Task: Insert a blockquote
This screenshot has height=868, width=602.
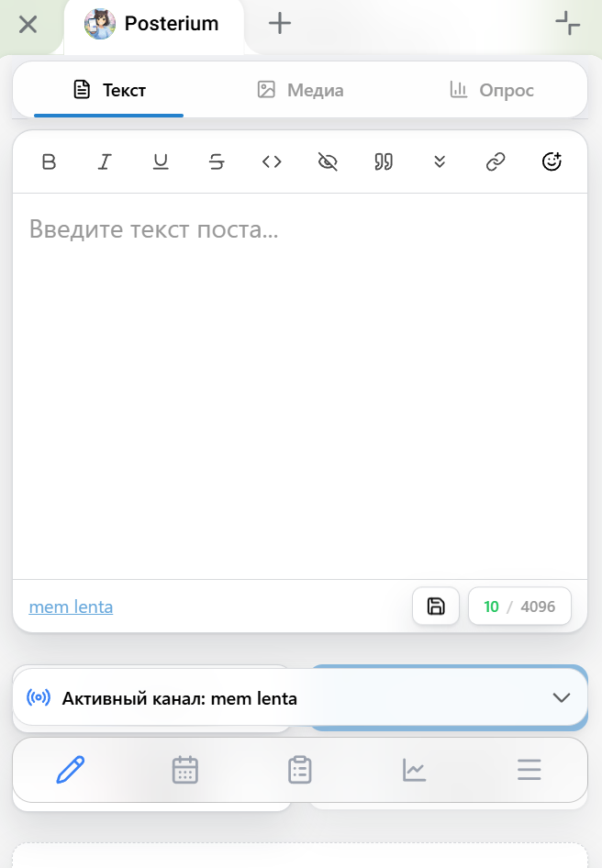Action: (384, 161)
